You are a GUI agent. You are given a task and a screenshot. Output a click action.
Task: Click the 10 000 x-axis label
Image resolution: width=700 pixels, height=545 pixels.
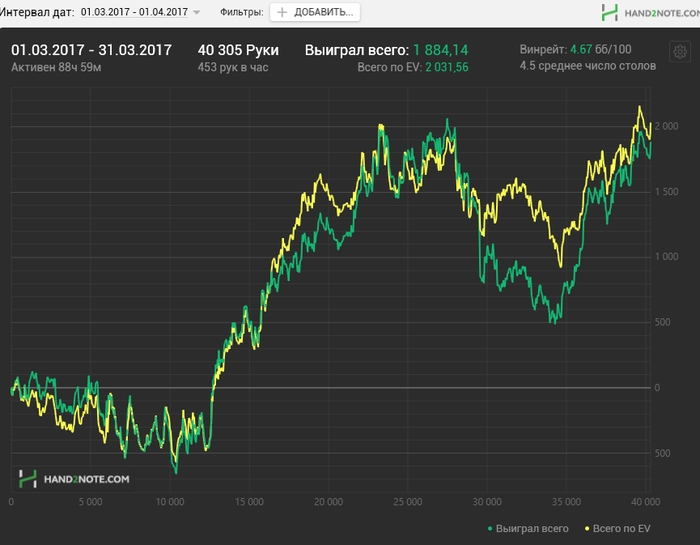click(170, 502)
